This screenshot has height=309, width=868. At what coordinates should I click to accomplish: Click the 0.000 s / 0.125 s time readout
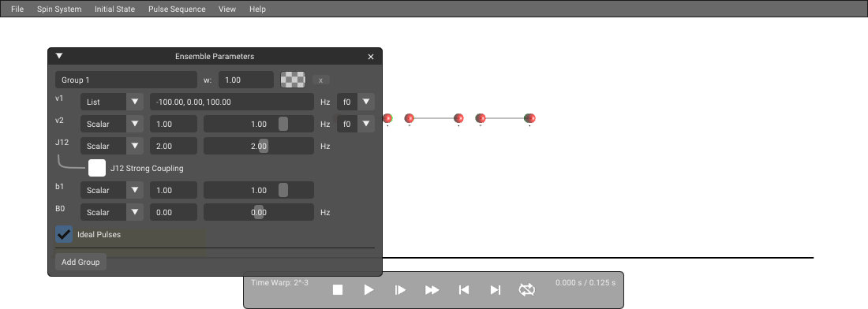point(586,282)
